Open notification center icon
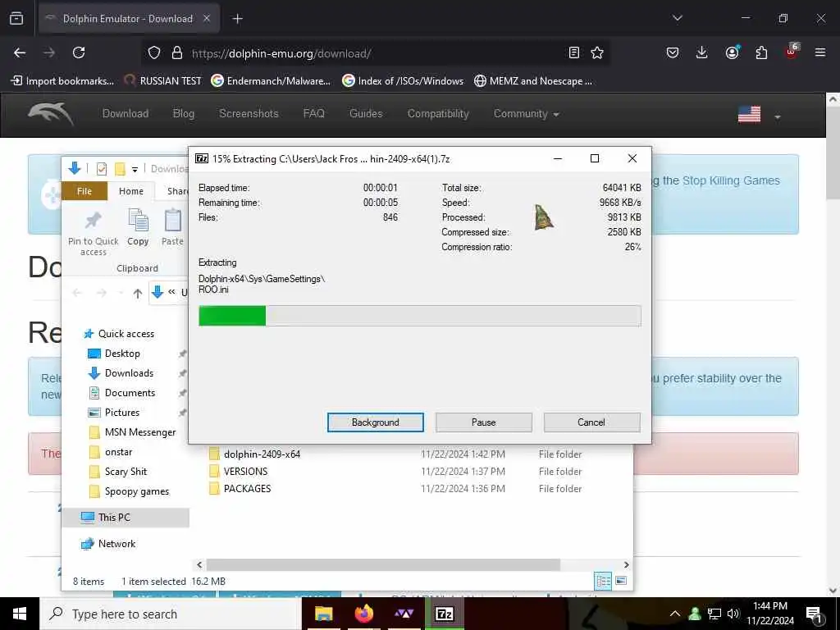The width and height of the screenshot is (840, 630). coord(814,614)
